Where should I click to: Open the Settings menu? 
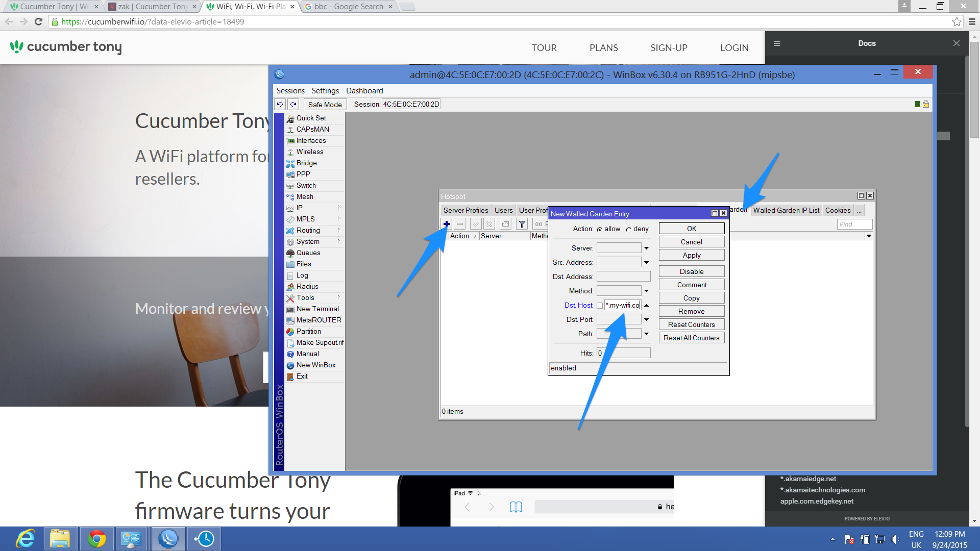point(325,90)
